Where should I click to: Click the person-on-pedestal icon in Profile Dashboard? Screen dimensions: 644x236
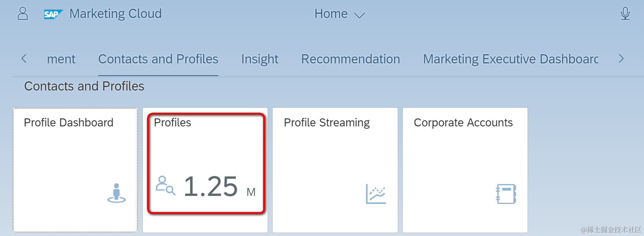[116, 193]
